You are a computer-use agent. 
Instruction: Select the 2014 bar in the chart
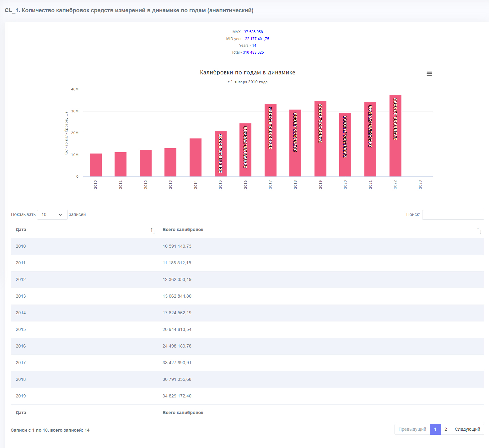pos(195,157)
